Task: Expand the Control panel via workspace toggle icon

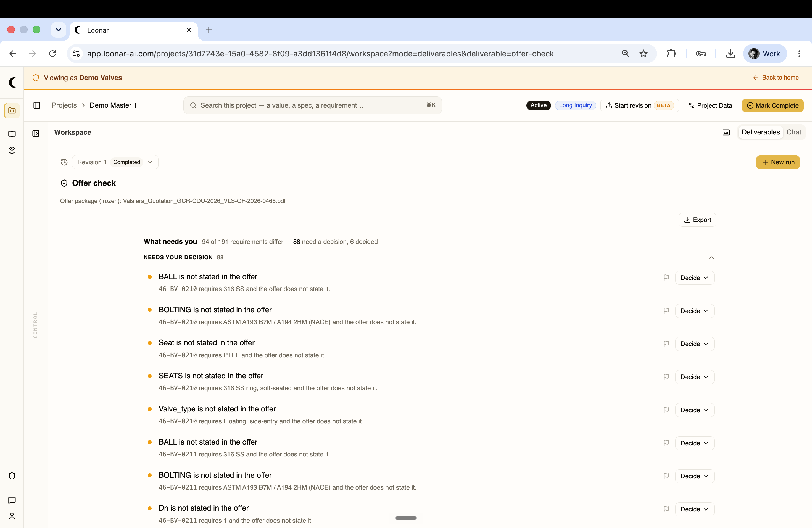Action: pos(36,133)
